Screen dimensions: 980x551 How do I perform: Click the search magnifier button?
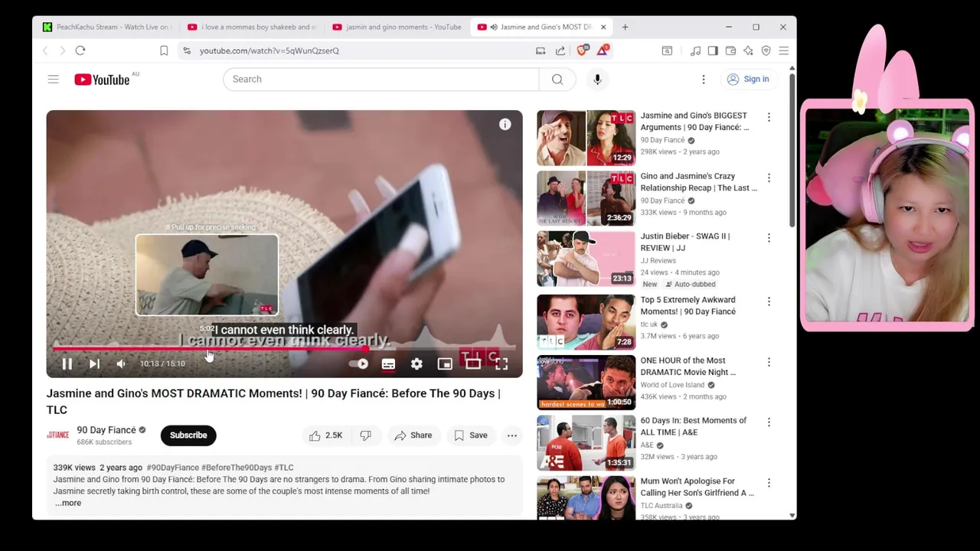[557, 79]
